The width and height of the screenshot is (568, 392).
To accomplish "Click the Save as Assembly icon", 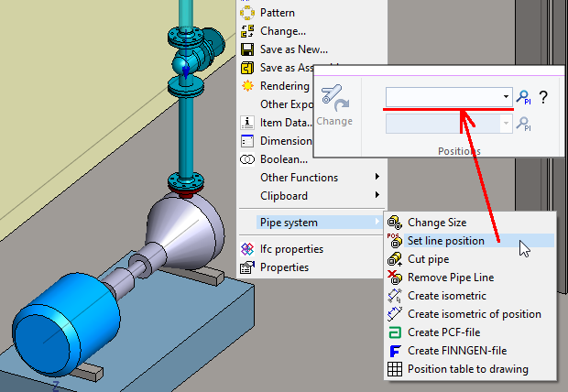I will click(247, 68).
